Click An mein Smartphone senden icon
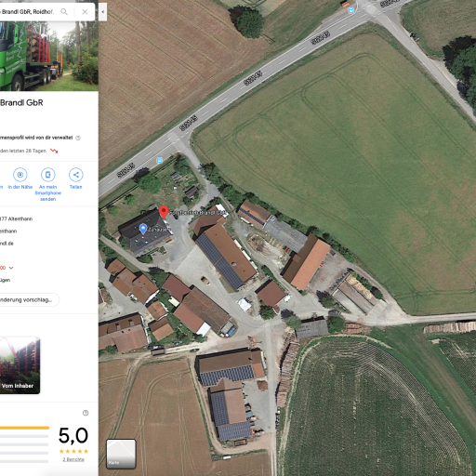 tap(48, 175)
